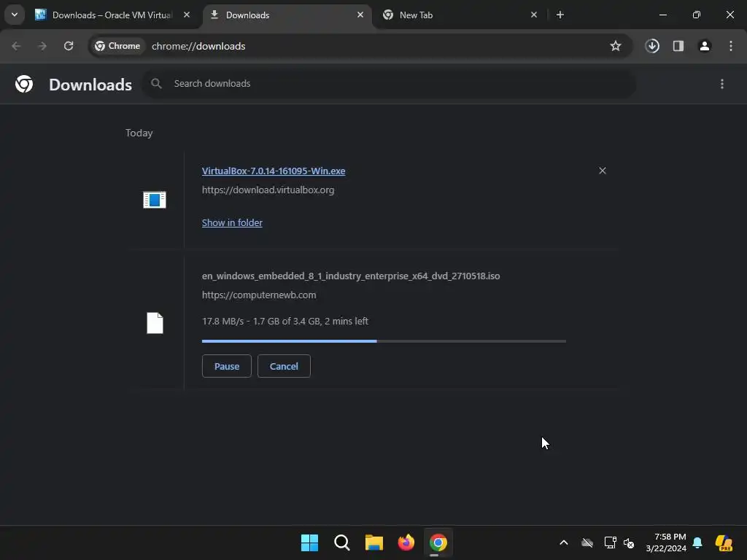
Task: Close the Downloads tab
Action: tap(360, 15)
